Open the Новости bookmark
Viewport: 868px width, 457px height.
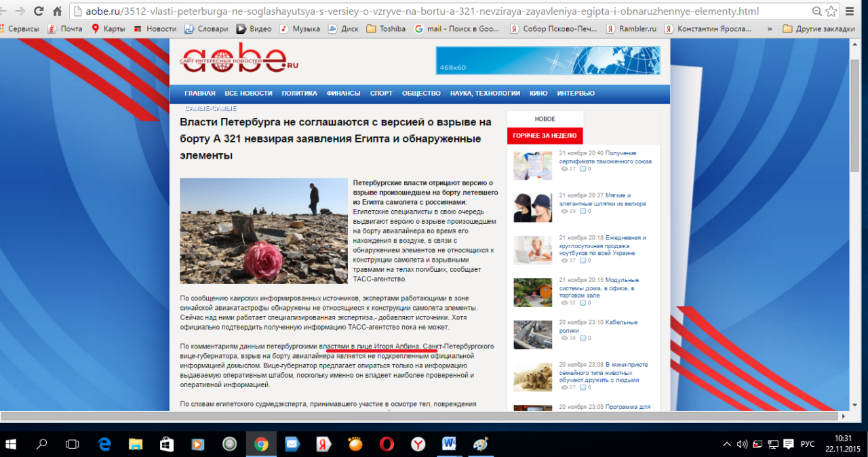click(x=155, y=28)
